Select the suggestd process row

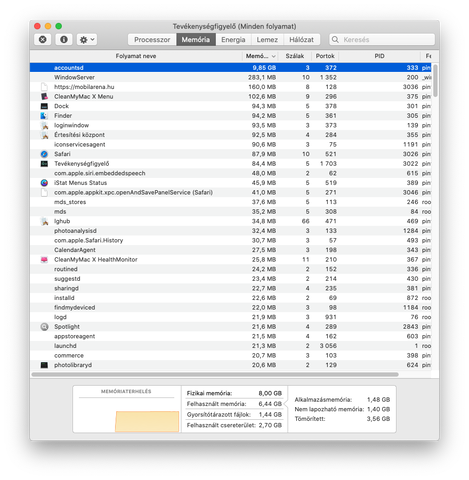pyautogui.click(x=231, y=279)
